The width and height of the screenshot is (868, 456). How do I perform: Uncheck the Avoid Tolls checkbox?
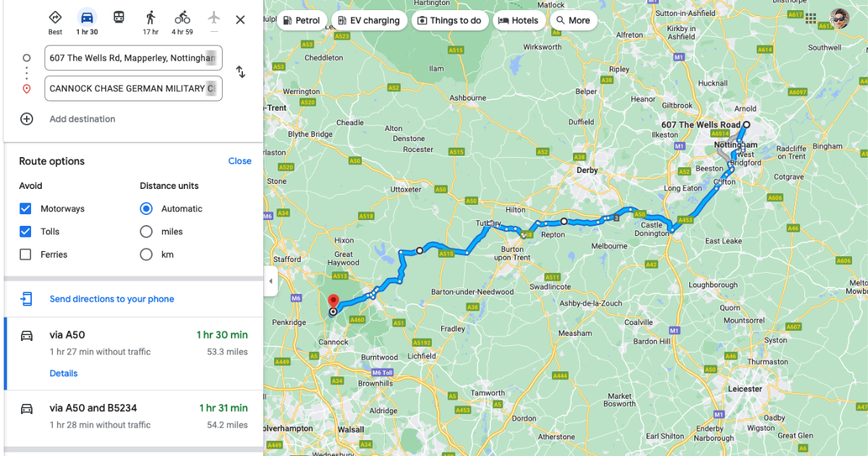click(25, 232)
